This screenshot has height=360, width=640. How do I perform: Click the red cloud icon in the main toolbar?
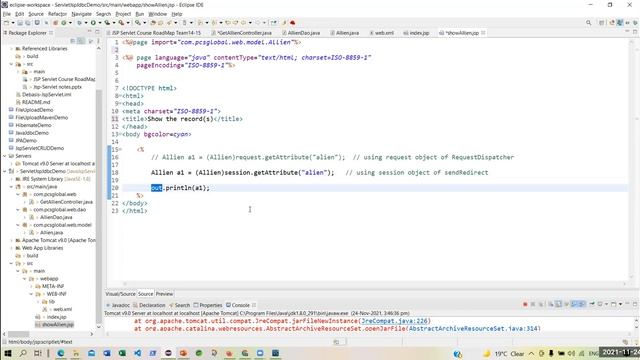click(x=292, y=23)
